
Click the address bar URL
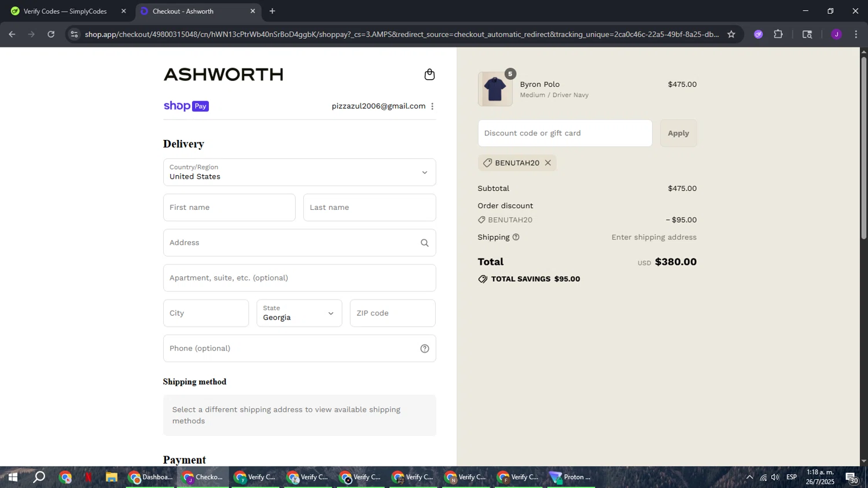point(402,34)
